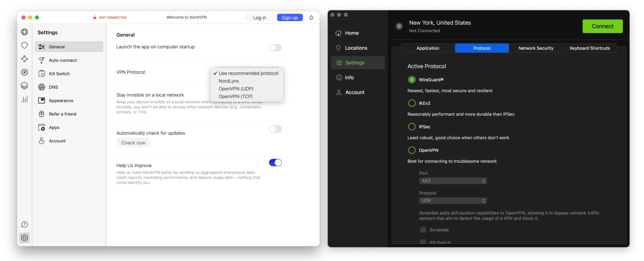Open Settings in the dark window sidebar
The width and height of the screenshot is (644, 261).
[358, 63]
